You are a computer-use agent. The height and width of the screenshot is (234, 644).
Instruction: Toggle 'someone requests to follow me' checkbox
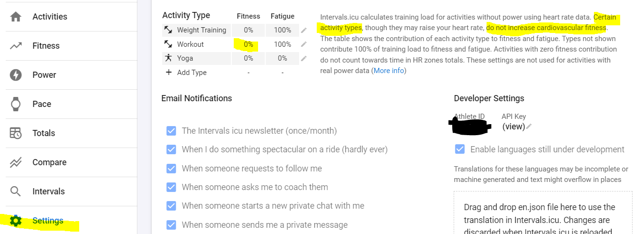(x=171, y=168)
